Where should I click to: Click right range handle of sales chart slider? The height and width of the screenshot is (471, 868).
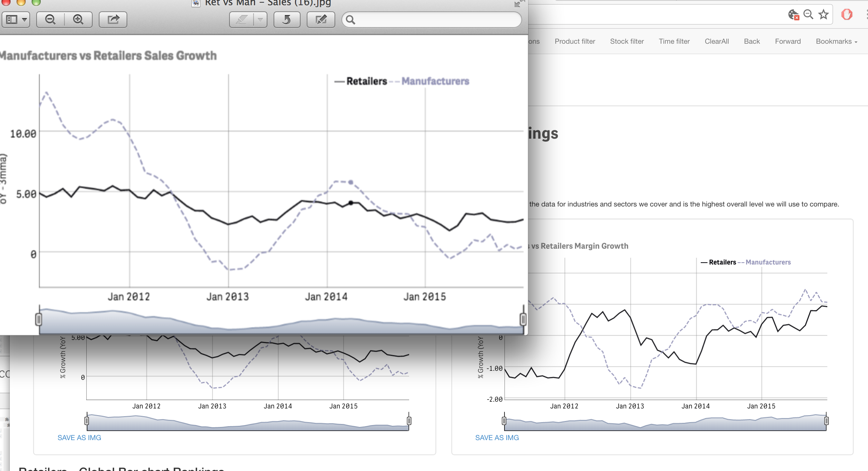(409, 421)
